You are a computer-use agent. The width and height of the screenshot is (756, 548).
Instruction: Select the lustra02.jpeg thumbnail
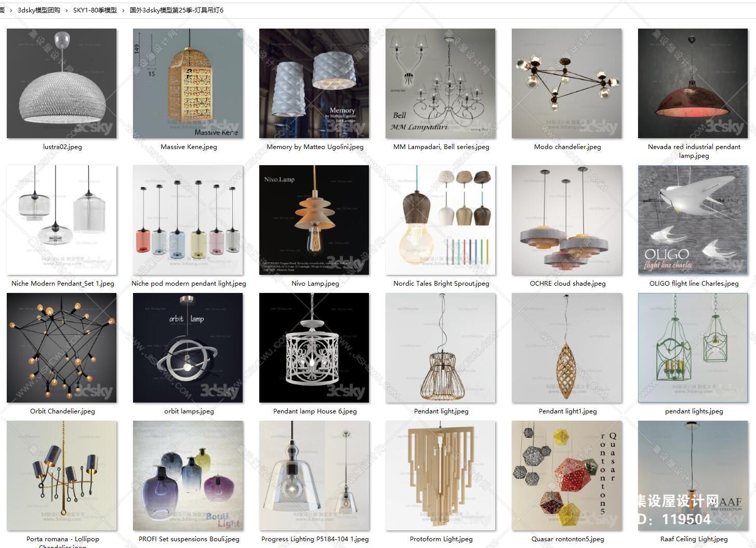62,83
